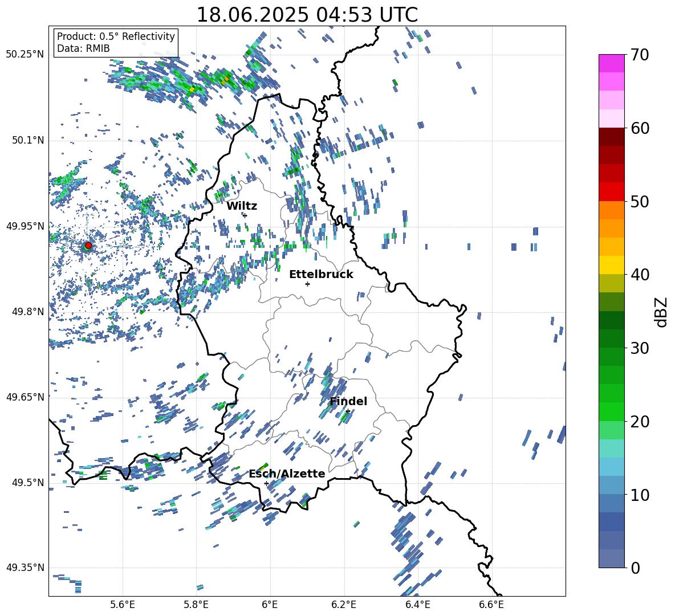Click the Wiltz city label
Screen dimensions: 675x616
pyautogui.click(x=242, y=206)
